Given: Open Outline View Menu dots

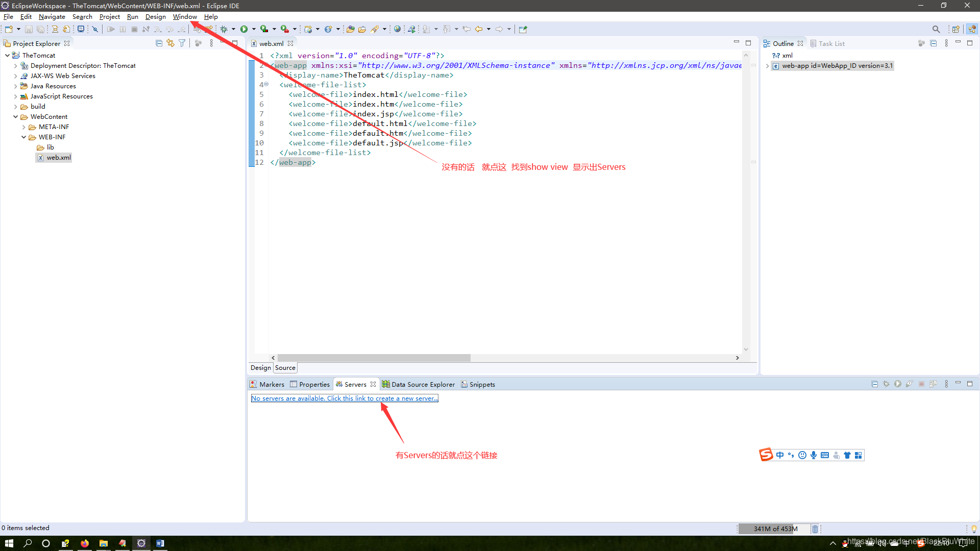Looking at the screenshot, I should click(946, 43).
